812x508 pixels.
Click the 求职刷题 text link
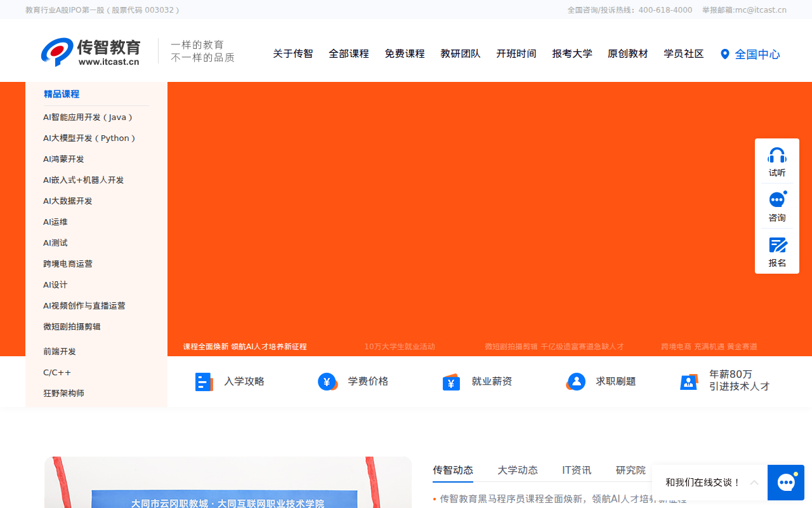pos(615,382)
